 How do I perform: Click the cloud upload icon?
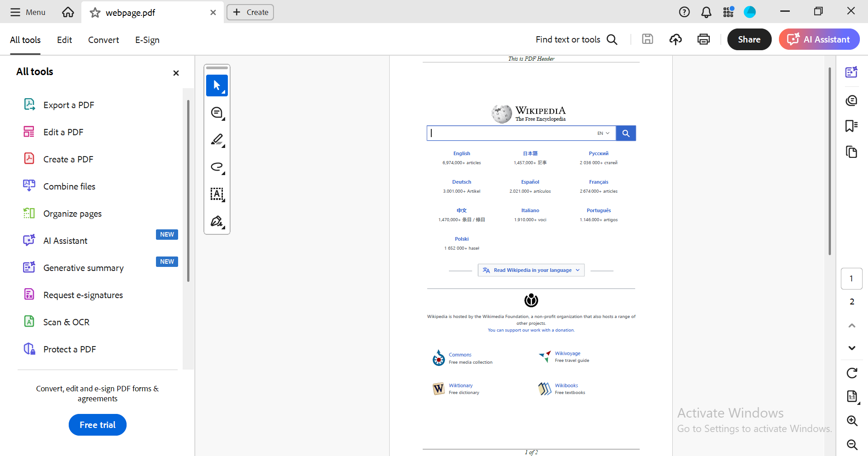[675, 39]
